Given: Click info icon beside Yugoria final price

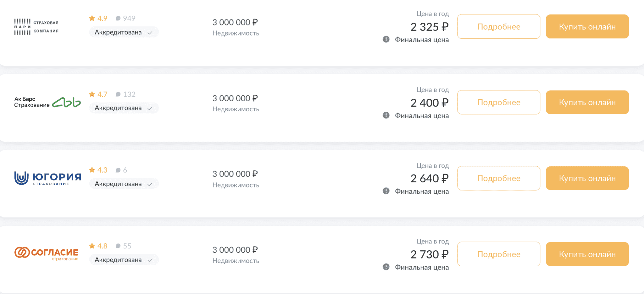Looking at the screenshot, I should point(386,191).
